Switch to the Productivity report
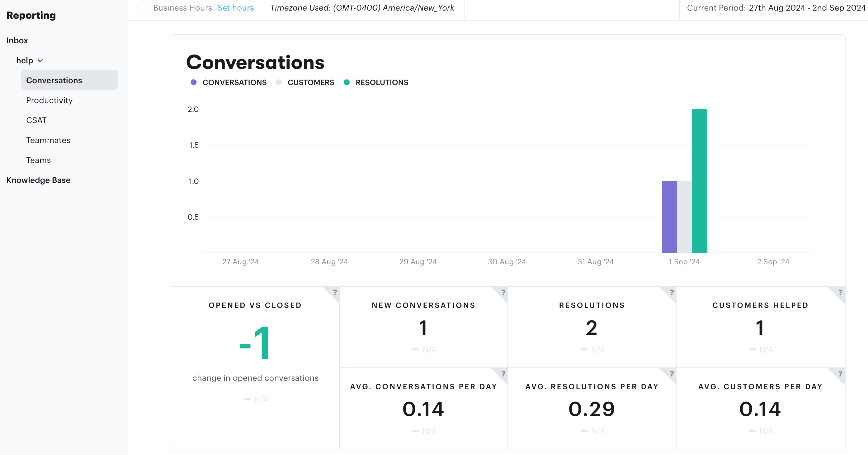Viewport: 868px width, 455px height. click(50, 100)
